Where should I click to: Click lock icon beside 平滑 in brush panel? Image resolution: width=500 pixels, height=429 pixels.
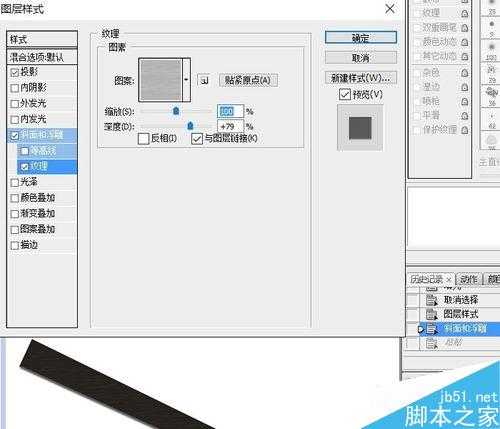[x=464, y=116]
